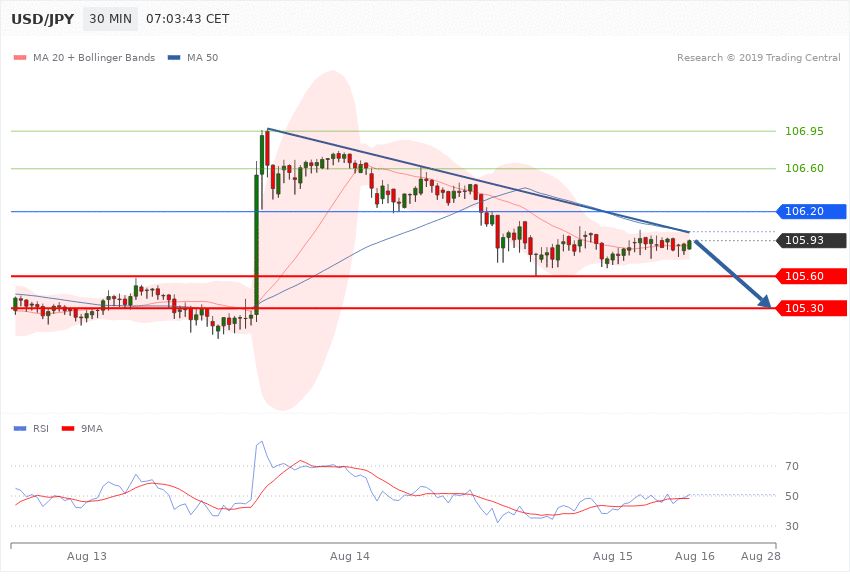Click the 07:03:43 CET timestamp

click(x=188, y=19)
